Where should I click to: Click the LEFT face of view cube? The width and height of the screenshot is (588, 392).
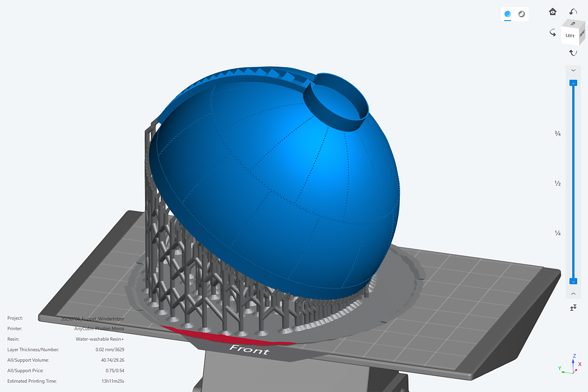[x=570, y=36]
